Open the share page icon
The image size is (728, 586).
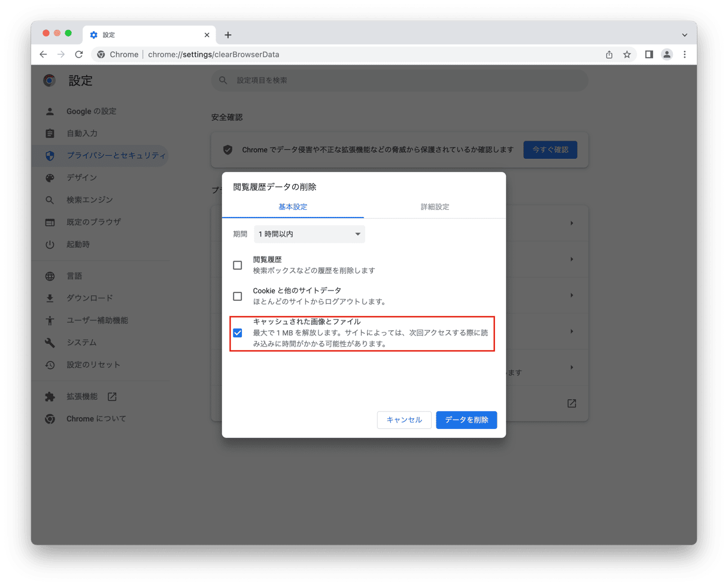coord(609,55)
